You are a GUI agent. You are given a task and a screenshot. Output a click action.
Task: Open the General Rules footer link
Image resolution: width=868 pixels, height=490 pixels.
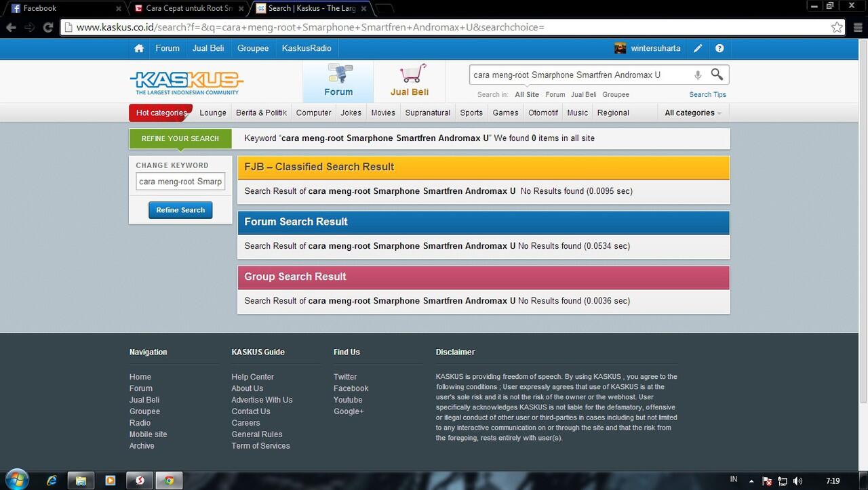point(257,434)
